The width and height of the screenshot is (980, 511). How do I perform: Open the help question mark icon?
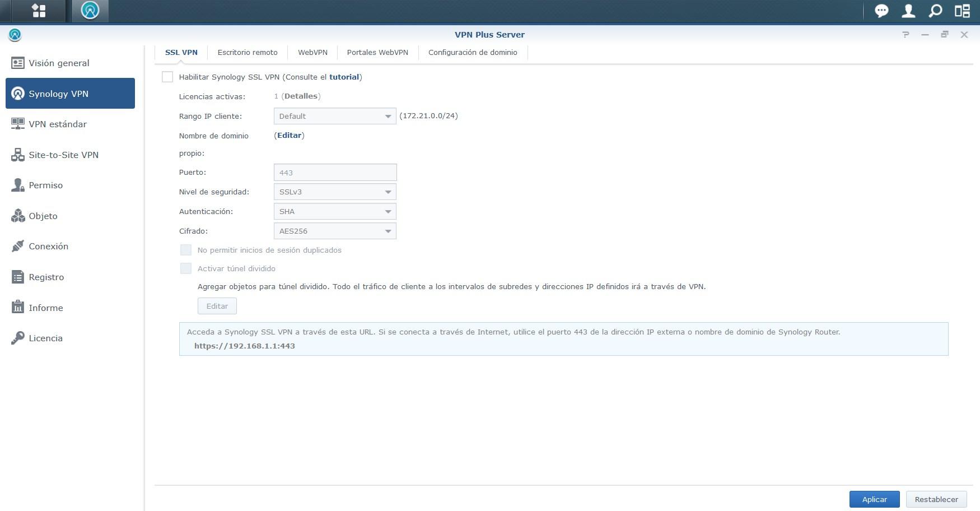click(x=906, y=35)
